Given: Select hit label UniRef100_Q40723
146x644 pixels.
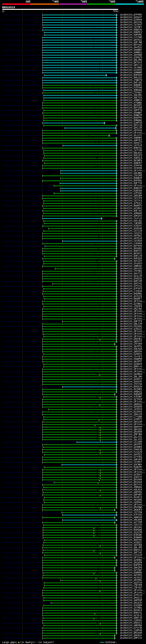Looking at the screenshot, I should click(131, 273).
